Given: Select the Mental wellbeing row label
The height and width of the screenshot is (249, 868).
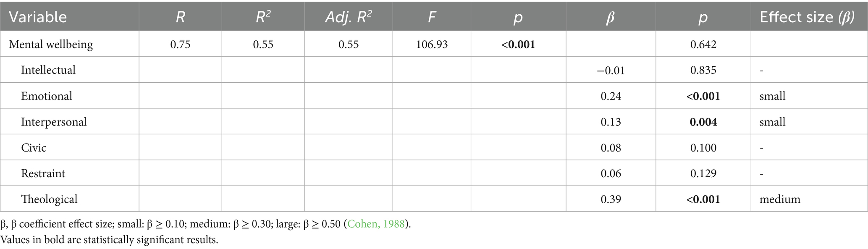Looking at the screenshot, I should (51, 45).
